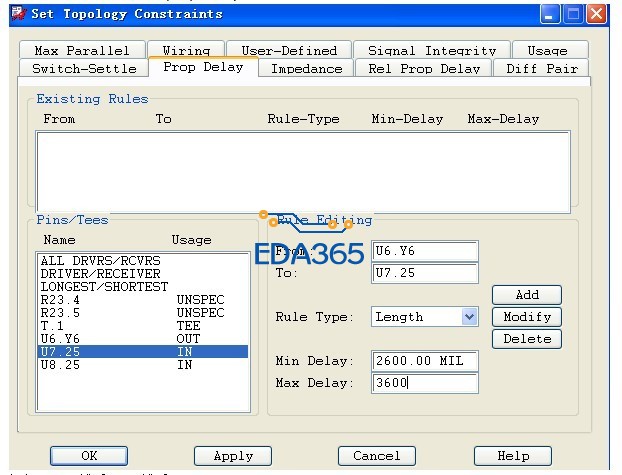The height and width of the screenshot is (475, 622).
Task: Click the Add rule button
Action: click(x=527, y=295)
